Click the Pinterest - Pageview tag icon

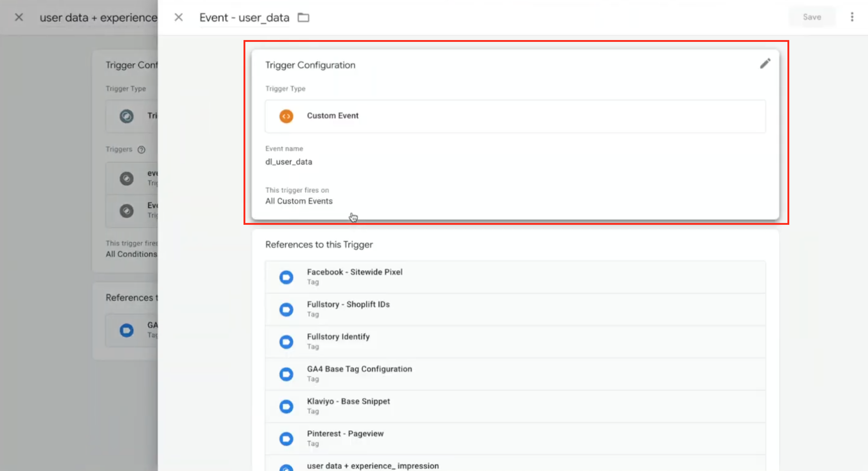pos(286,439)
